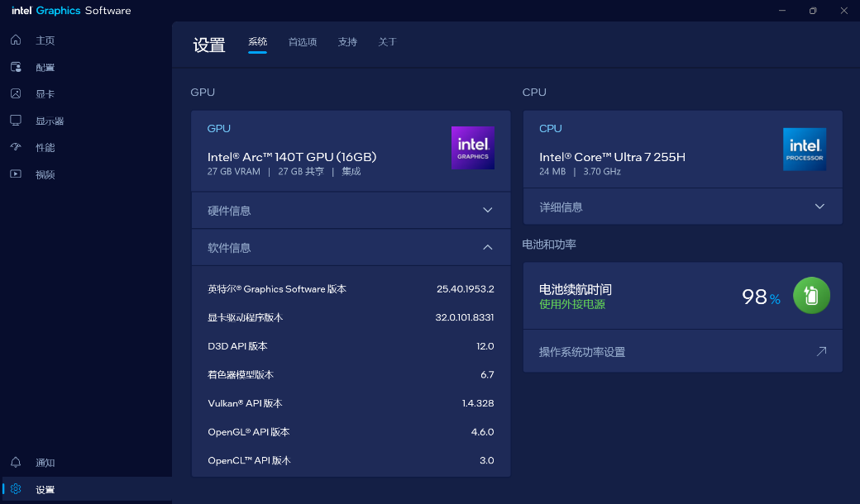
Task: Expand the CPU 详细信息 section
Action: pos(819,207)
